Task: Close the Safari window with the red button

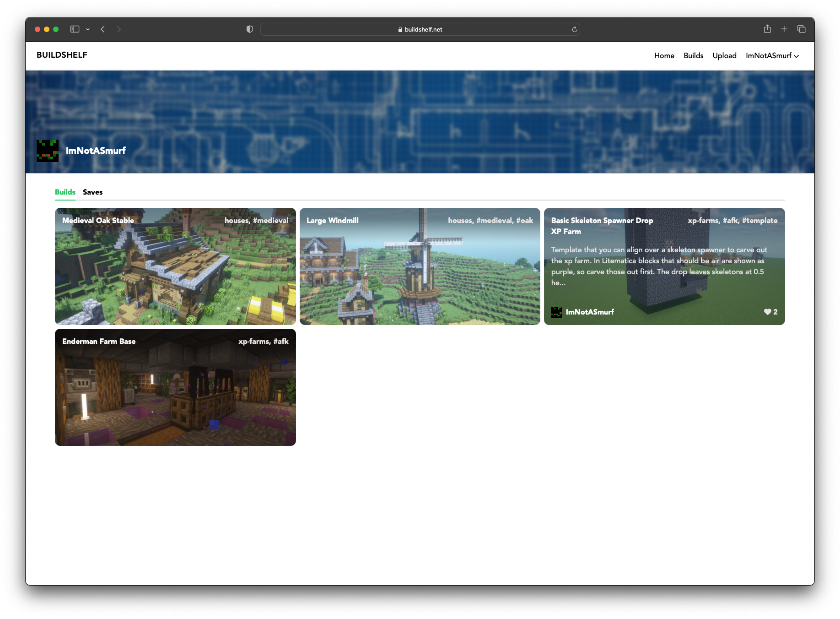Action: pyautogui.click(x=38, y=29)
